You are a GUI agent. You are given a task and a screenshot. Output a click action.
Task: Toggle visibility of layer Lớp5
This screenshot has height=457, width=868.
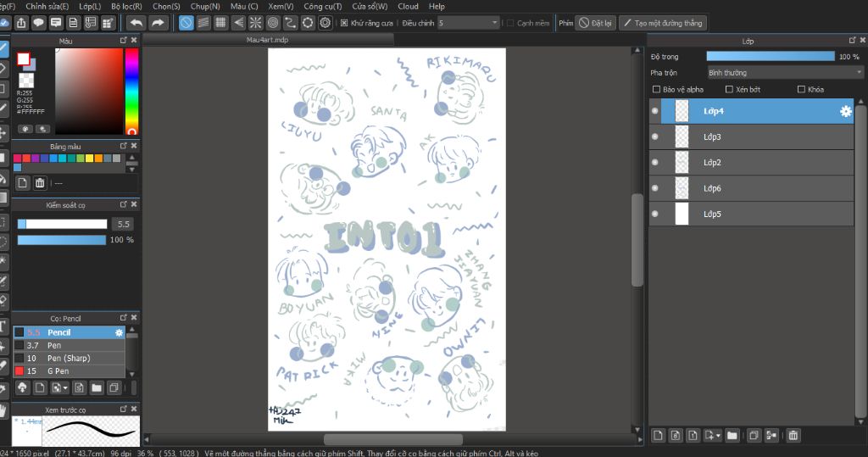point(655,214)
